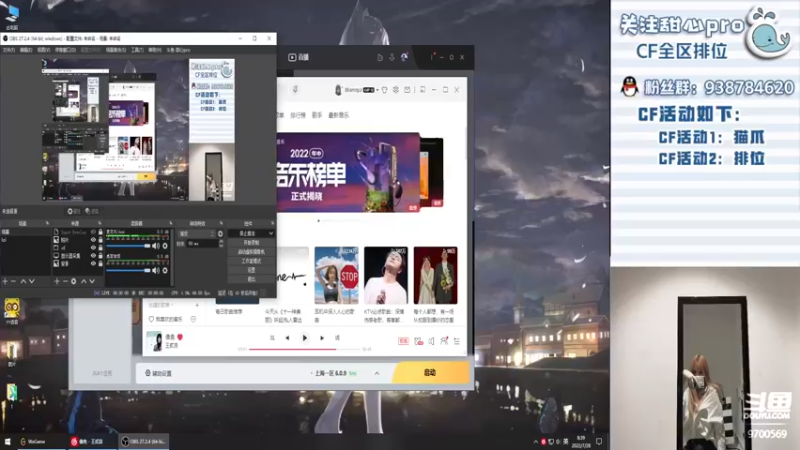Toggle visibility of Input Overlay source

point(93,232)
